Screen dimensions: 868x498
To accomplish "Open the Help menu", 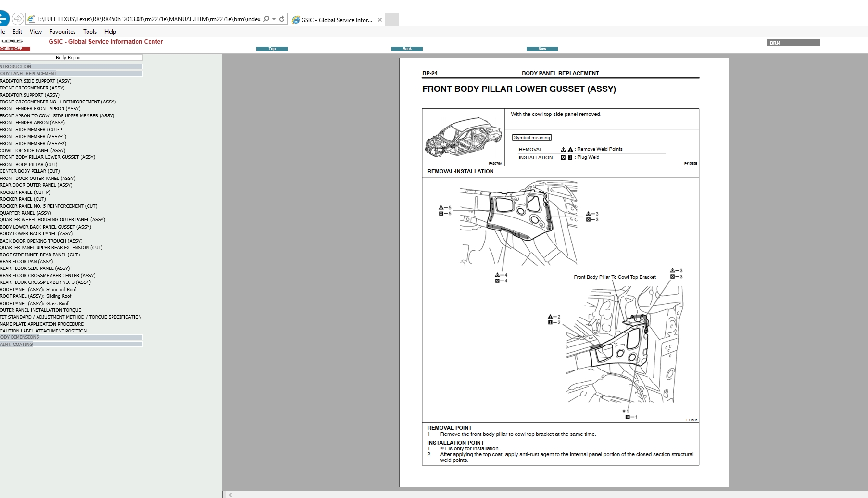I will (110, 32).
